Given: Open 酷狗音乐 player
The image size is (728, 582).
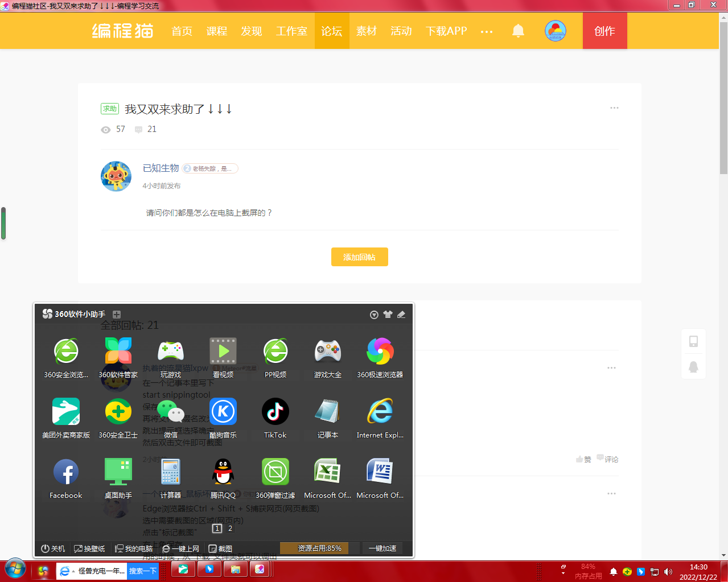Looking at the screenshot, I should pyautogui.click(x=223, y=418).
